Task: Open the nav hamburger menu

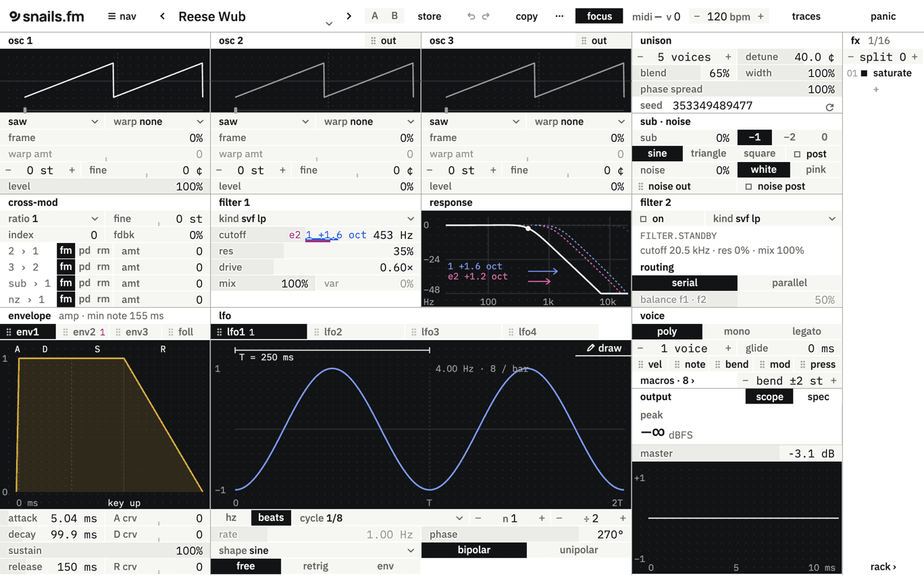Action: (122, 16)
